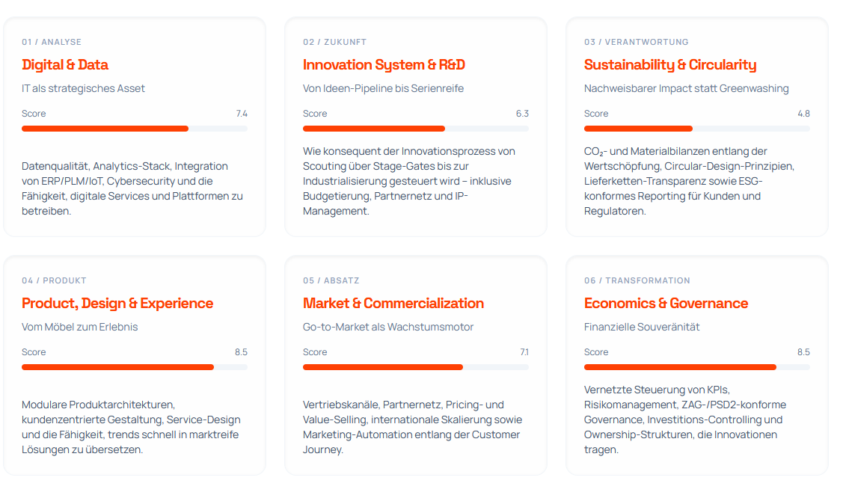846x504 pixels.
Task: Click subtitle 'IT als strategisches Asset'
Action: pos(83,88)
